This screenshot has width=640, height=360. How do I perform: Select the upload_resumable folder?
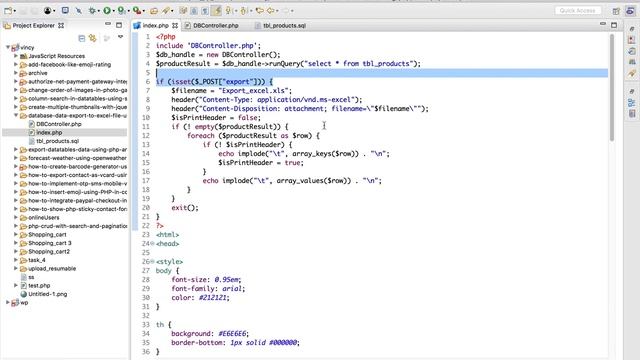(52, 269)
